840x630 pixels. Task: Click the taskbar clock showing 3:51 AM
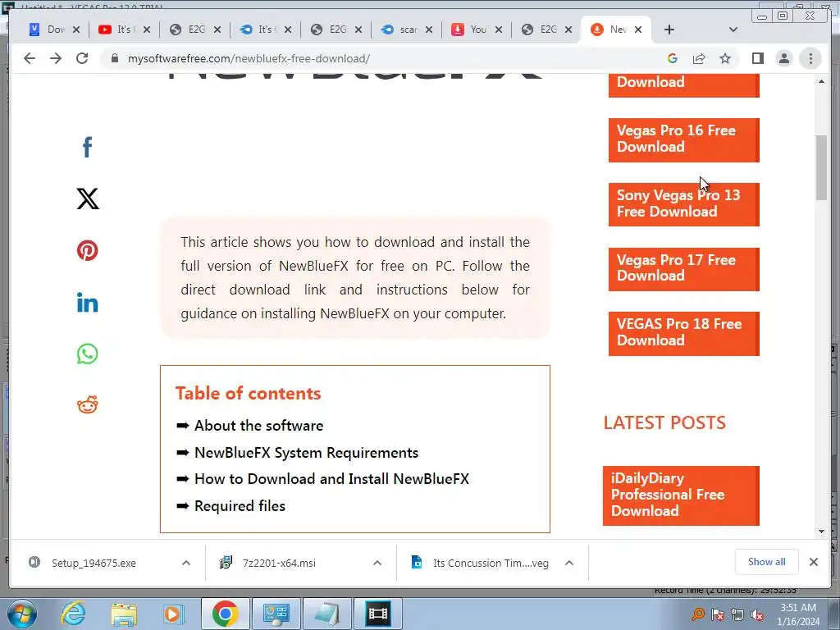(798, 614)
